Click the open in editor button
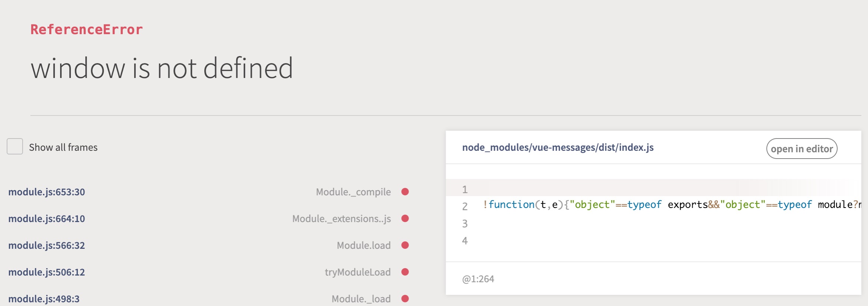Screen dimensions: 868x306 click(802, 149)
